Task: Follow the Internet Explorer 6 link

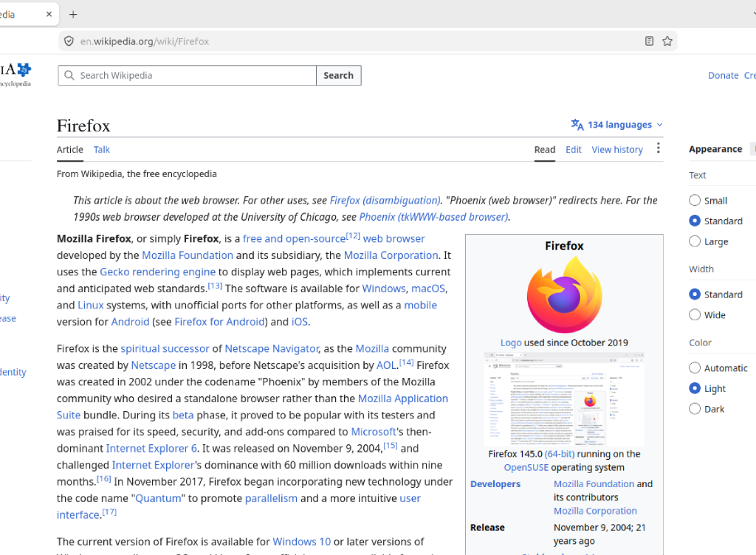Action: tap(151, 449)
